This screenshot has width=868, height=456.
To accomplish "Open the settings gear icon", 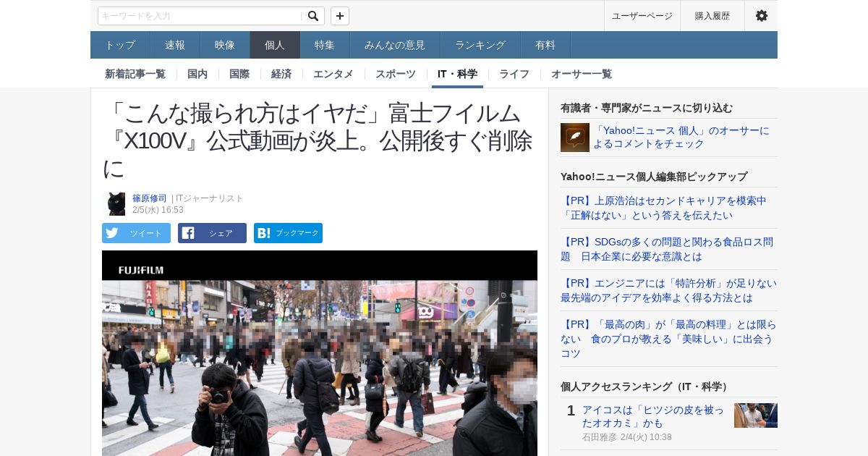I will [761, 16].
